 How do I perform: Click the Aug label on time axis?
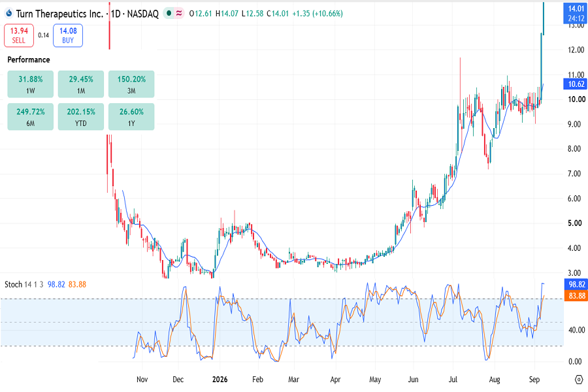pos(495,379)
